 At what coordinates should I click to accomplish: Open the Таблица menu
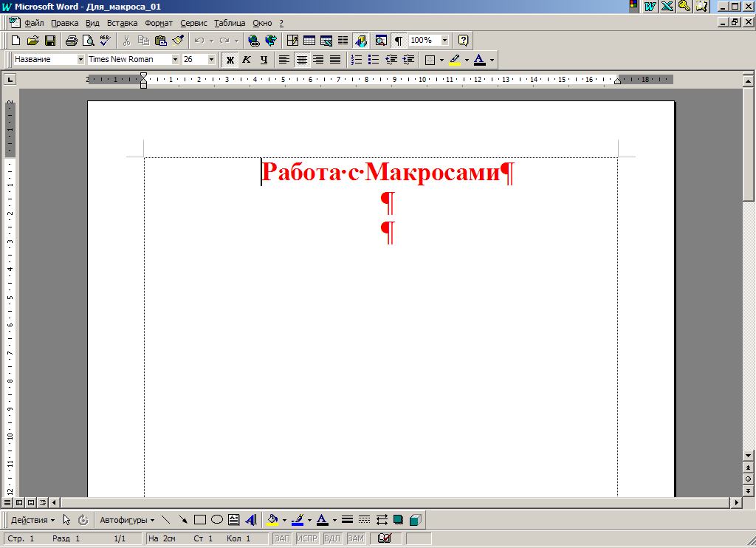tap(230, 23)
